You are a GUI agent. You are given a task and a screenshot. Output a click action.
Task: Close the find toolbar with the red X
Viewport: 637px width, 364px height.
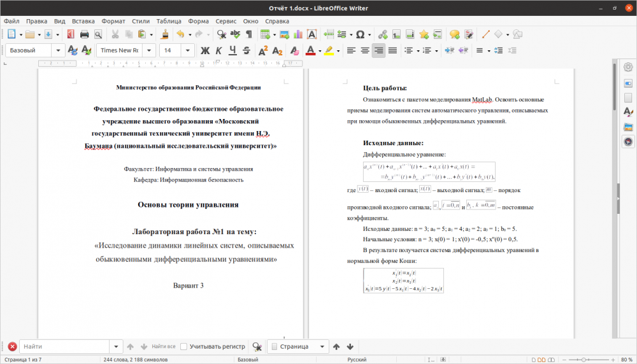point(12,347)
